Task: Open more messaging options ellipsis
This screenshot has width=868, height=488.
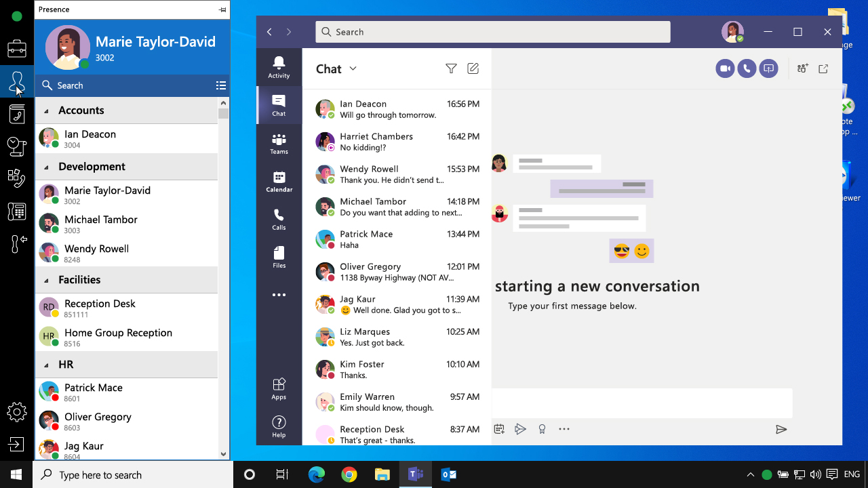Action: click(x=564, y=429)
